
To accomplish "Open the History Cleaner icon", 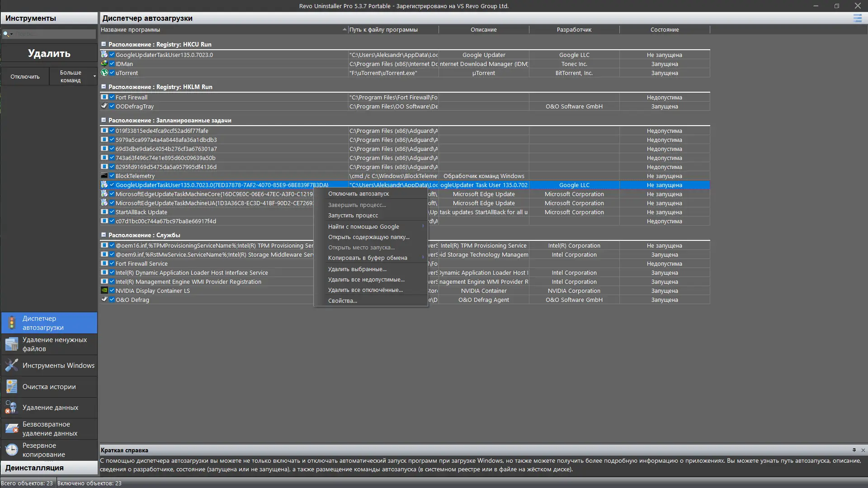I will (x=12, y=387).
